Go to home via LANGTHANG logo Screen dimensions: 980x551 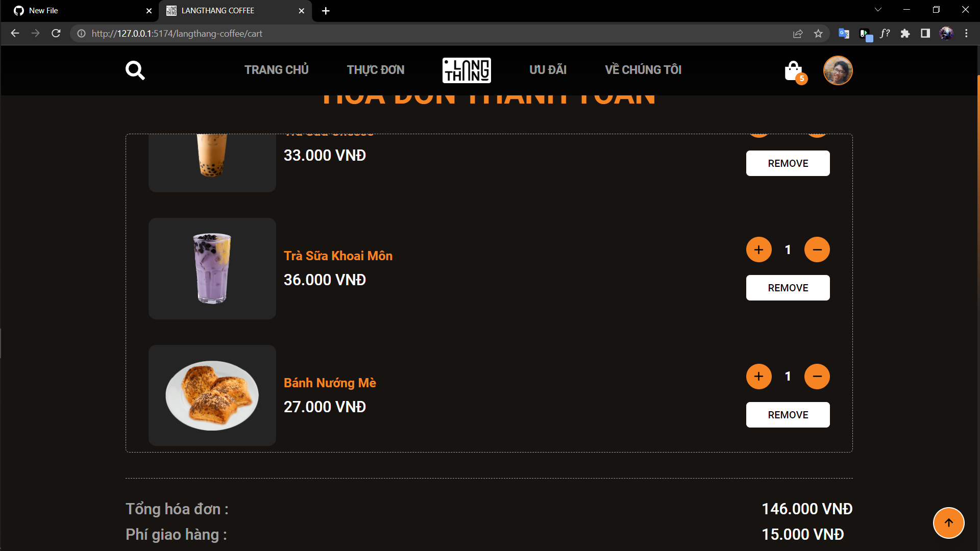click(x=467, y=70)
